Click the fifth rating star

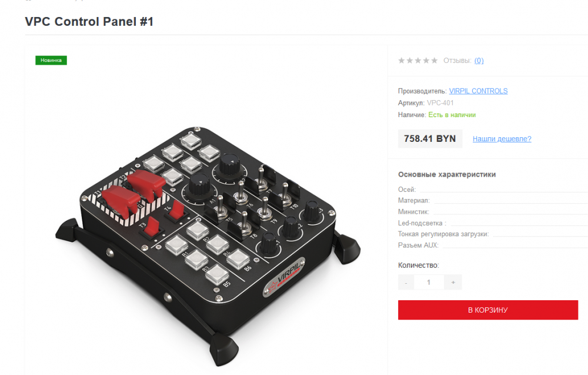click(435, 61)
